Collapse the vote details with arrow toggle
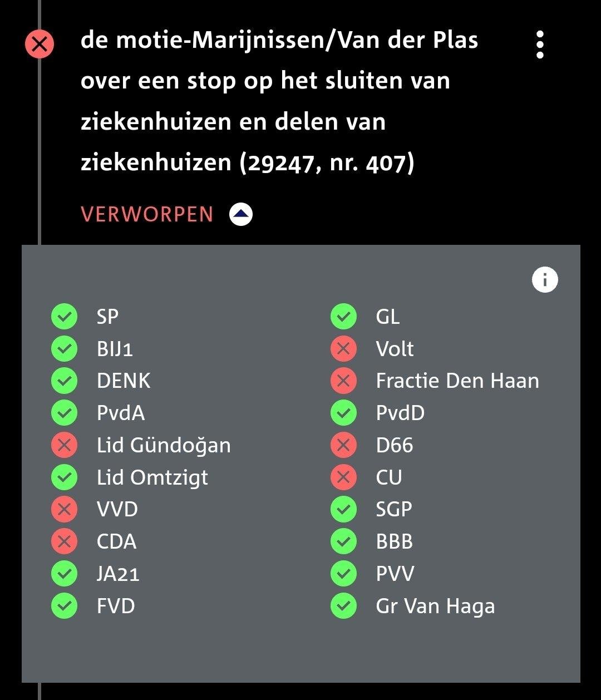Viewport: 601px width, 700px height. pyautogui.click(x=241, y=214)
